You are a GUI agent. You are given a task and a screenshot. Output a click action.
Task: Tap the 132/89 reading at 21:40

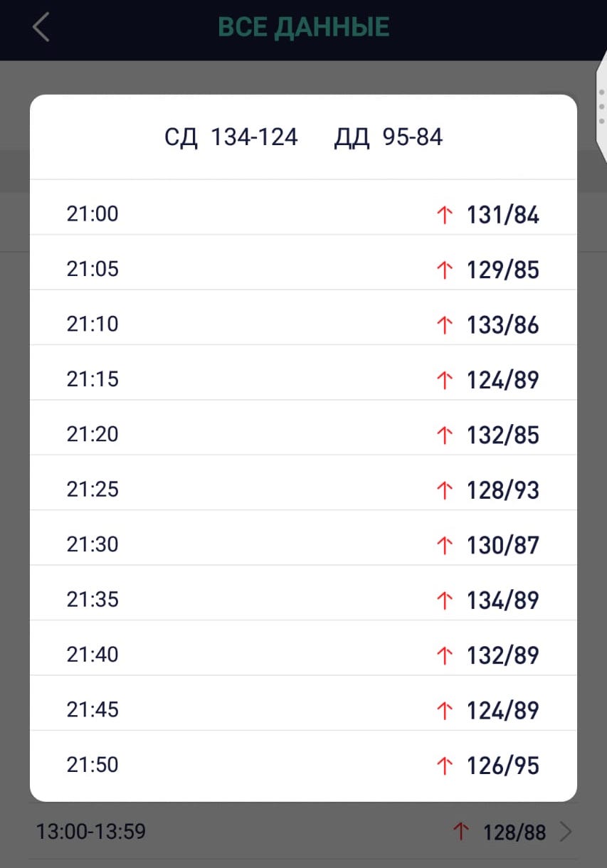[x=502, y=655]
